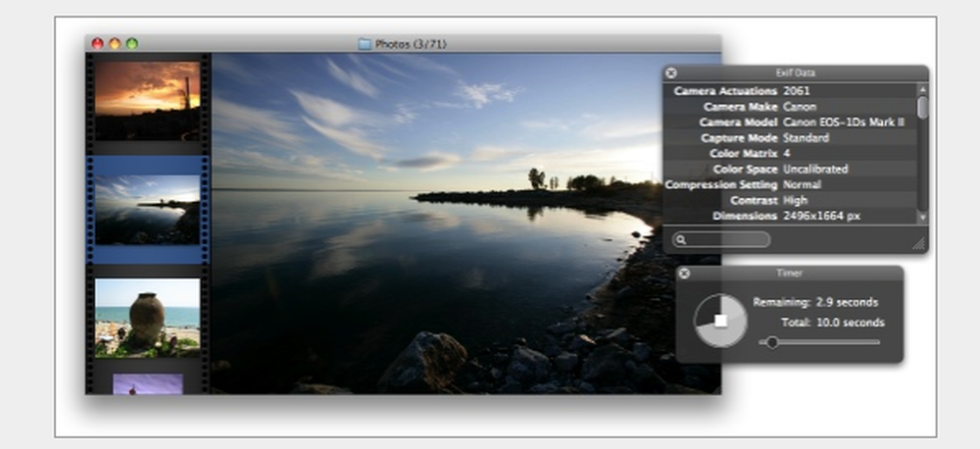980x449 pixels.
Task: Select the clay pot beach thumbnail
Action: tap(148, 318)
